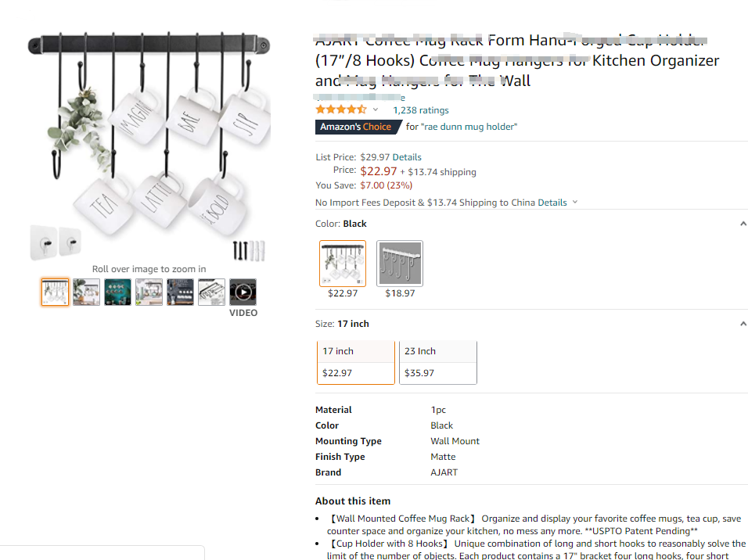The width and height of the screenshot is (748, 560).
Task: Show the teal background product thumbnail
Action: (117, 293)
